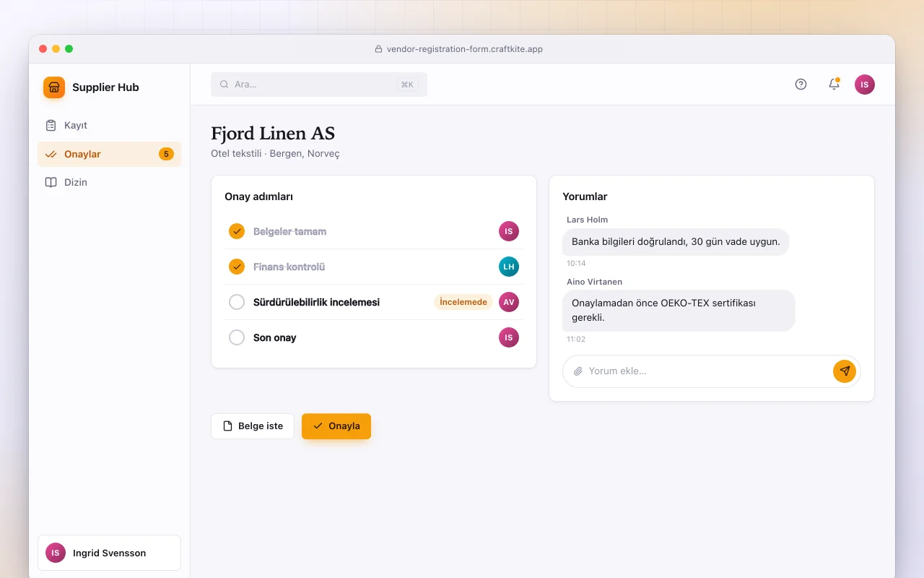Open Kayıt in the sidebar
The width and height of the screenshot is (924, 578).
click(109, 126)
